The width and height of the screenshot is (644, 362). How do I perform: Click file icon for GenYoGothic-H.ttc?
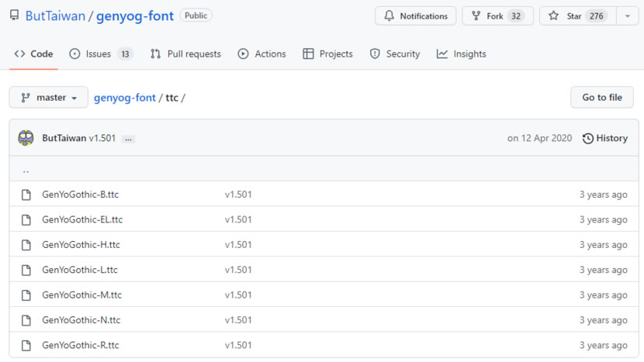(26, 245)
